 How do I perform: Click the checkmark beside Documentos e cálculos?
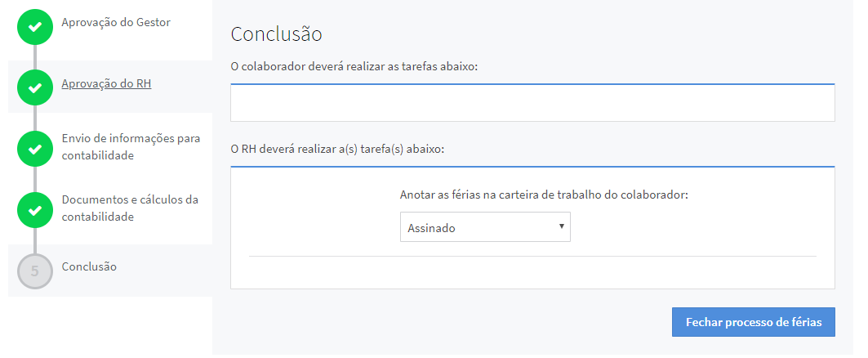(35, 210)
